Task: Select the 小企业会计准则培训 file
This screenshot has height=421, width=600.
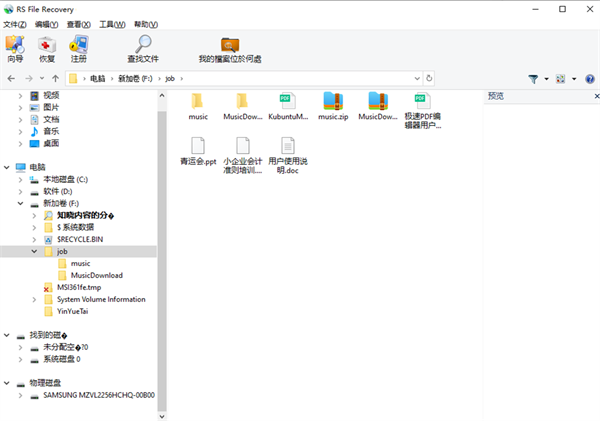Action: tap(243, 155)
